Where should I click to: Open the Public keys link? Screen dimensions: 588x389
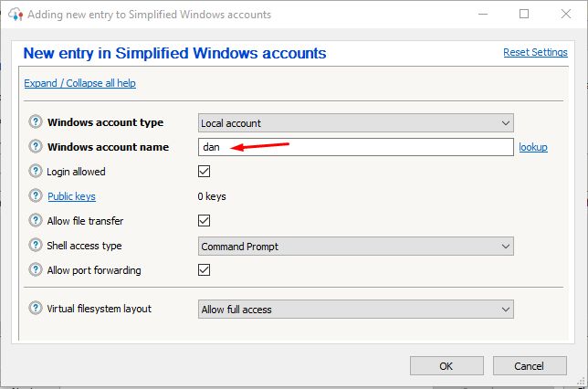pos(71,196)
